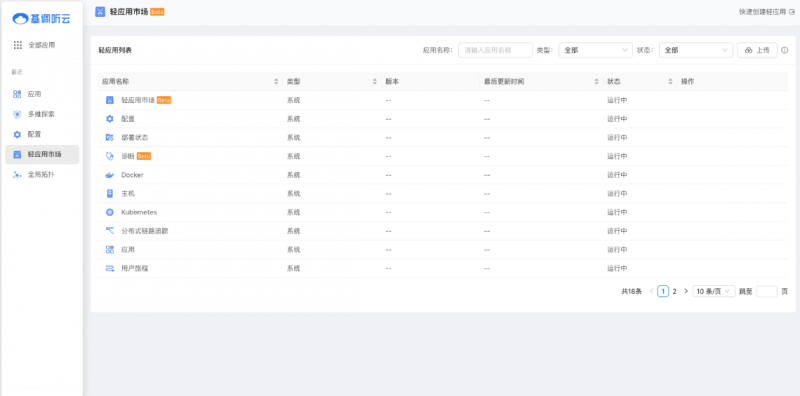Click the 诊断 stethoscope icon

pos(110,156)
